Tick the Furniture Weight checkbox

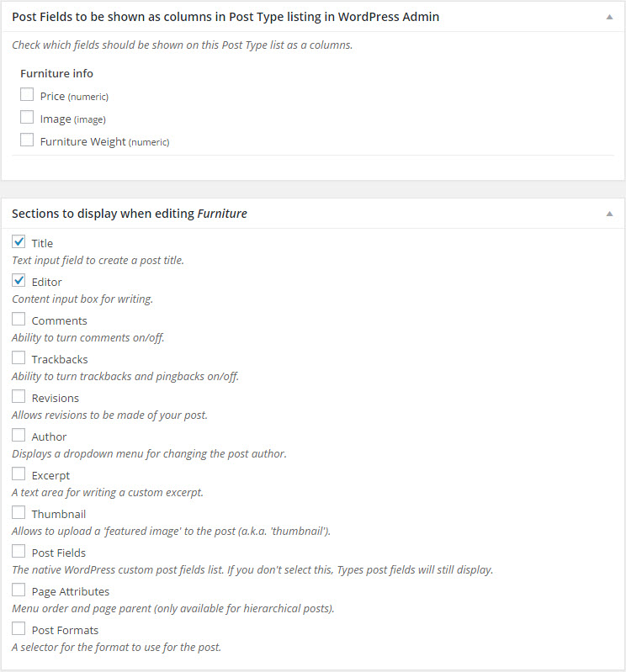tap(27, 140)
